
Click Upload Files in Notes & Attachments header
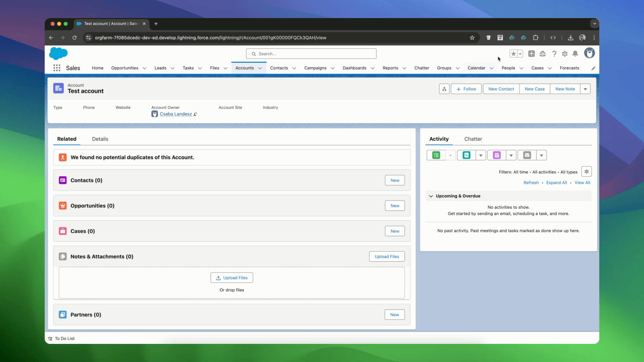tap(387, 256)
